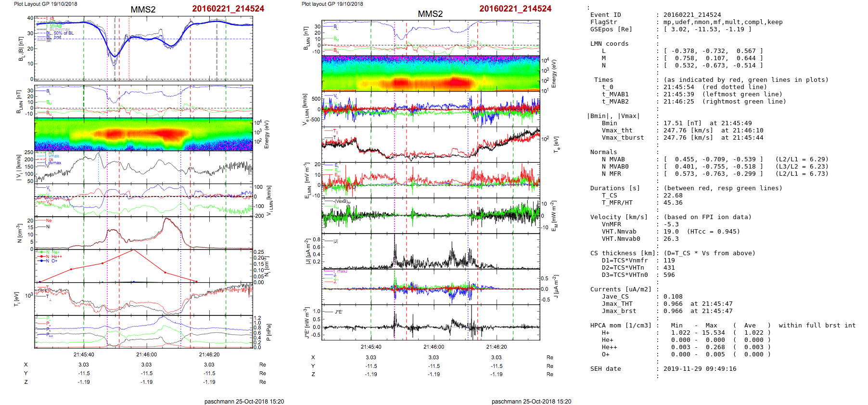The width and height of the screenshot is (868, 405).
Task: Select the GSEpos [Re] coordinates line
Action: click(x=707, y=29)
